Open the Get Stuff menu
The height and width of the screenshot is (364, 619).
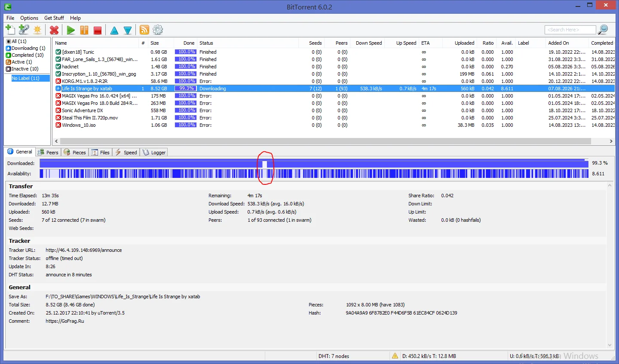click(x=54, y=18)
